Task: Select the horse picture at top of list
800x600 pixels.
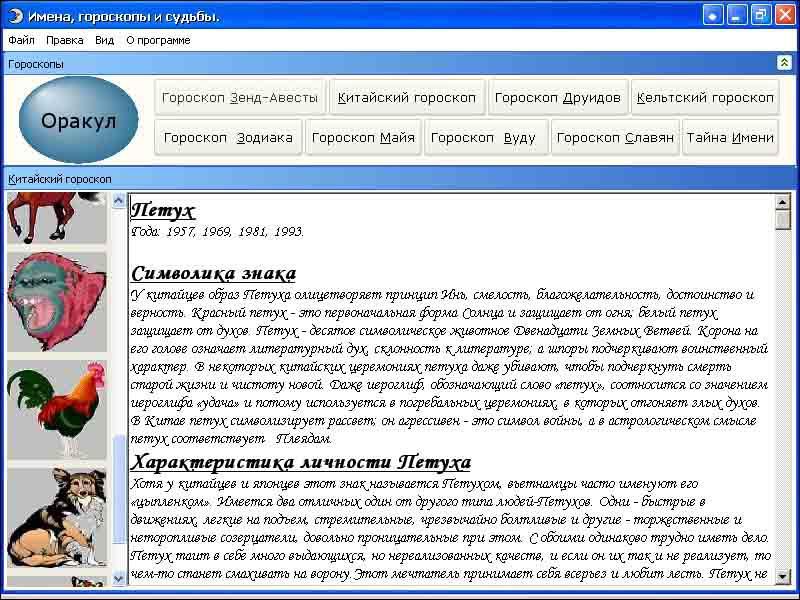Action: [x=57, y=218]
